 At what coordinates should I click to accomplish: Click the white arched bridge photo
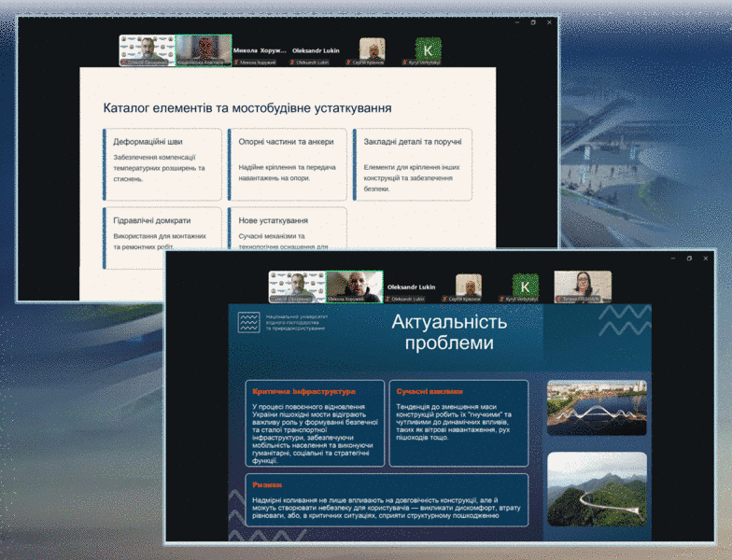coord(597,408)
